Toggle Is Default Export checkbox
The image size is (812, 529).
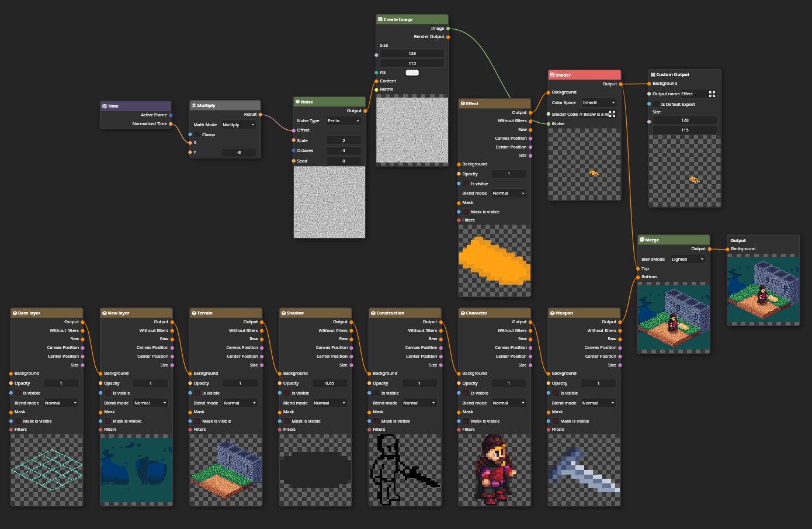[656, 104]
